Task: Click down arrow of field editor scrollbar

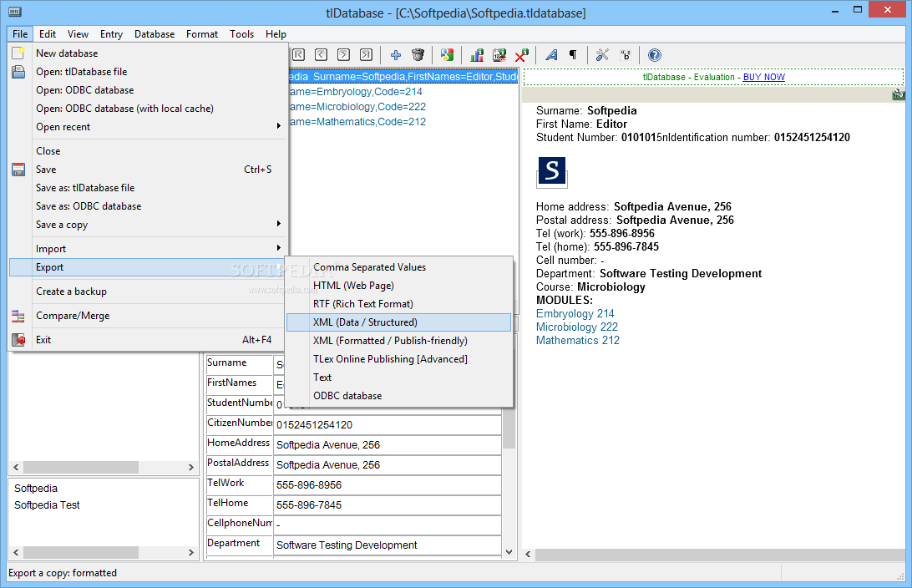Action: pos(509,552)
